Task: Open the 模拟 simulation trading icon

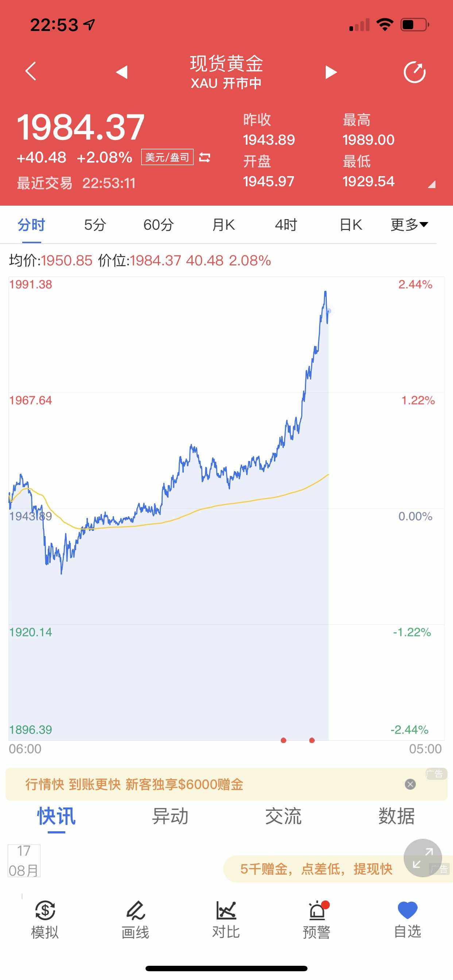Action: tap(45, 919)
